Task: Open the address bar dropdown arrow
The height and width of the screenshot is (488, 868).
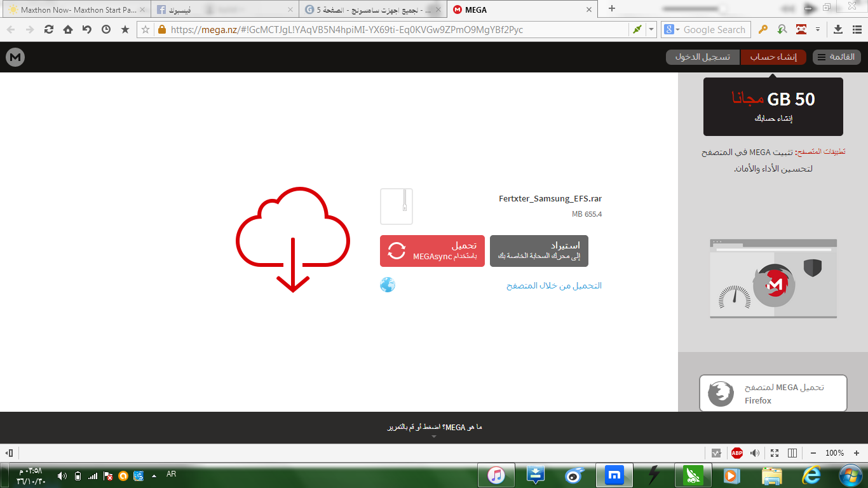Action: pyautogui.click(x=651, y=30)
